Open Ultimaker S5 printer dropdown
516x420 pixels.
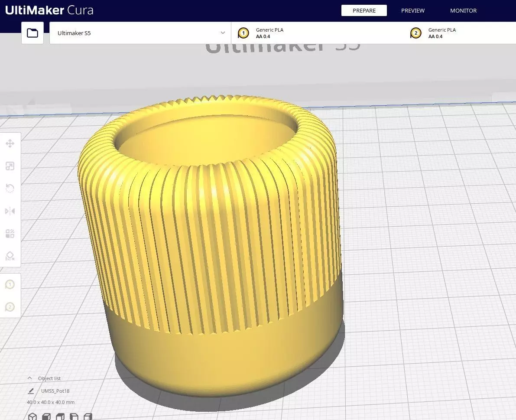pos(140,33)
